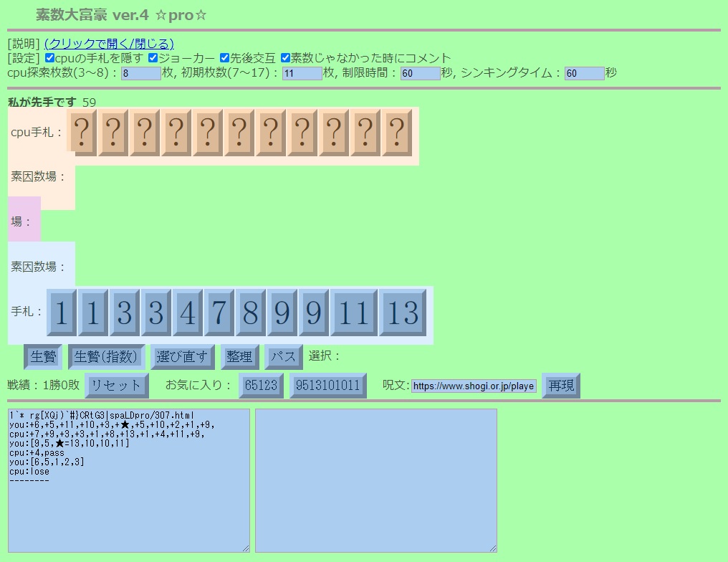Click the 再現 button
The width and height of the screenshot is (728, 562).
561,386
